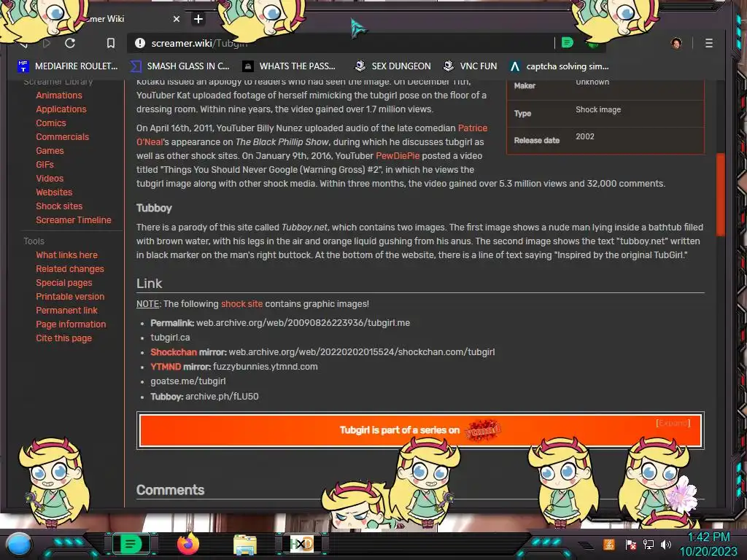Open Shock sites in the sidebar

click(59, 206)
